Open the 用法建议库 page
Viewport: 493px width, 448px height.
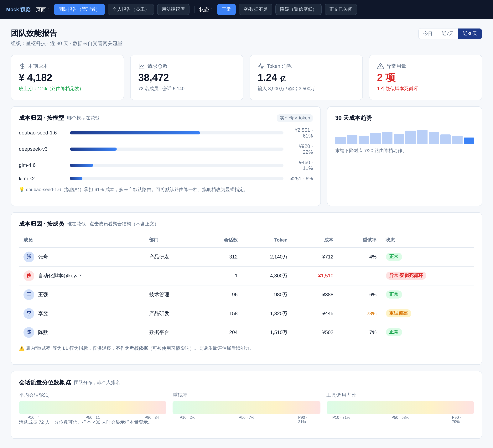tap(173, 9)
